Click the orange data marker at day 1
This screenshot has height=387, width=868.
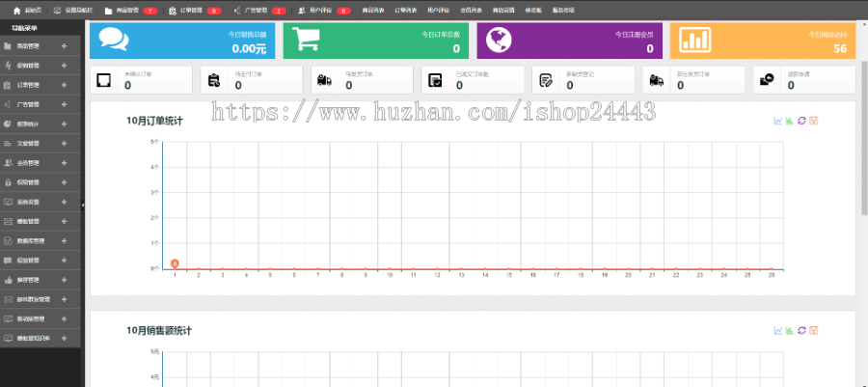click(x=175, y=263)
